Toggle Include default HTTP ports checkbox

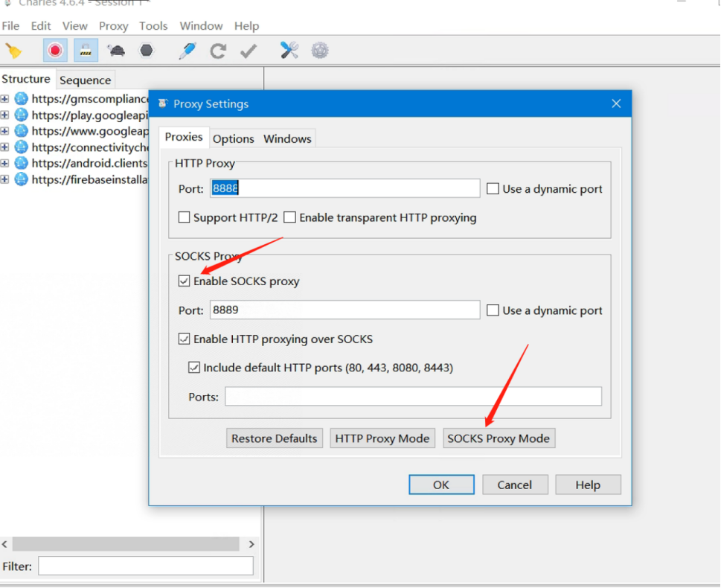(194, 368)
